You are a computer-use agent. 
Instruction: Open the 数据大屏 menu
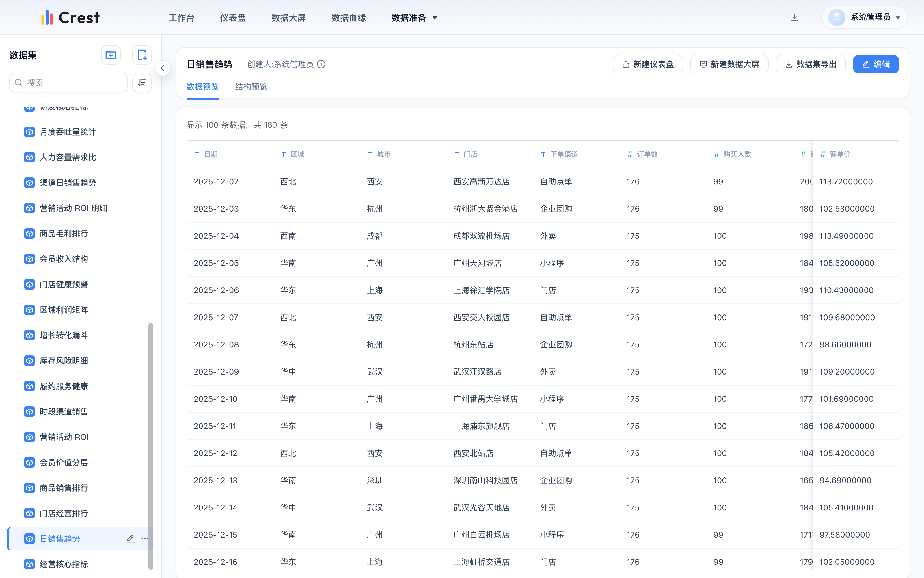[289, 18]
